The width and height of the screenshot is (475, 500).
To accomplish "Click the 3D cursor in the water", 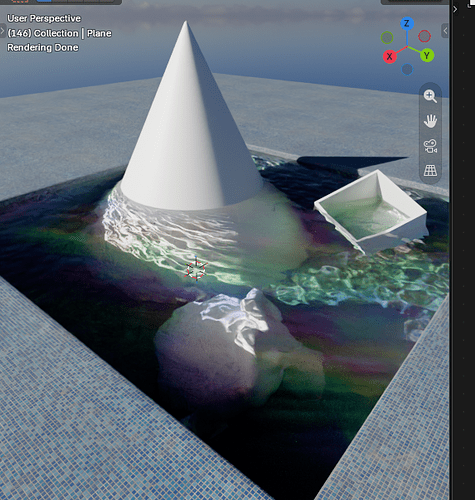I will point(196,269).
